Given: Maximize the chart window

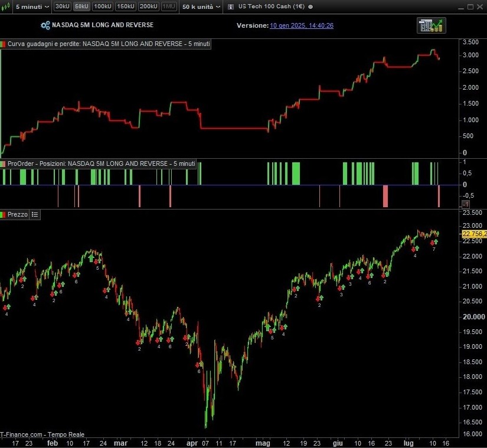Looking at the screenshot, I should coord(470,7).
